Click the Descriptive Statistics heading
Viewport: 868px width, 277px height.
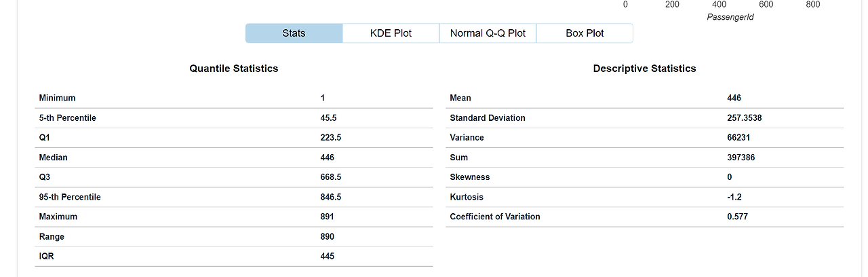tap(644, 69)
